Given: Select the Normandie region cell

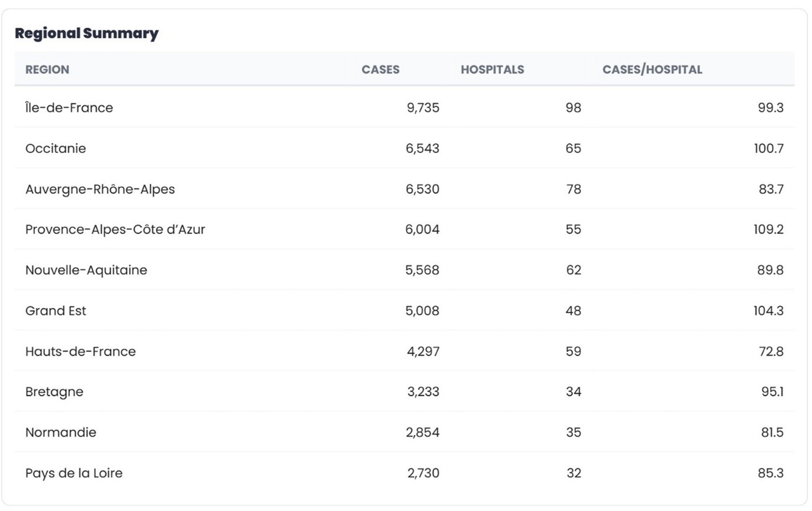Looking at the screenshot, I should 61,433.
